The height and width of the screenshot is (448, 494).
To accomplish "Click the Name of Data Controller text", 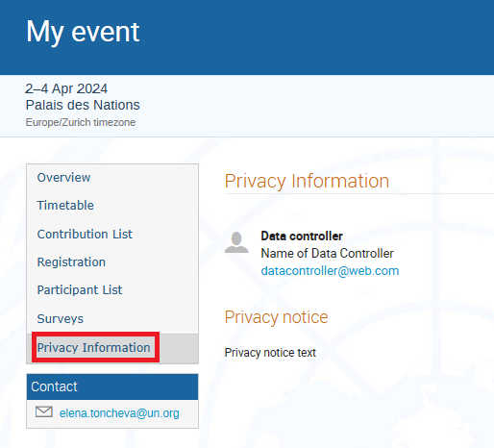I will pyautogui.click(x=327, y=254).
